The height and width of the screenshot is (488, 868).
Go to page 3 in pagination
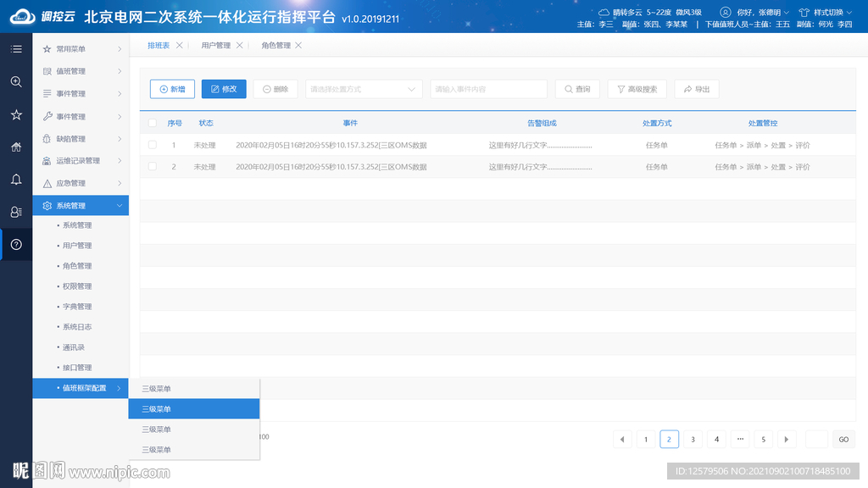point(693,439)
